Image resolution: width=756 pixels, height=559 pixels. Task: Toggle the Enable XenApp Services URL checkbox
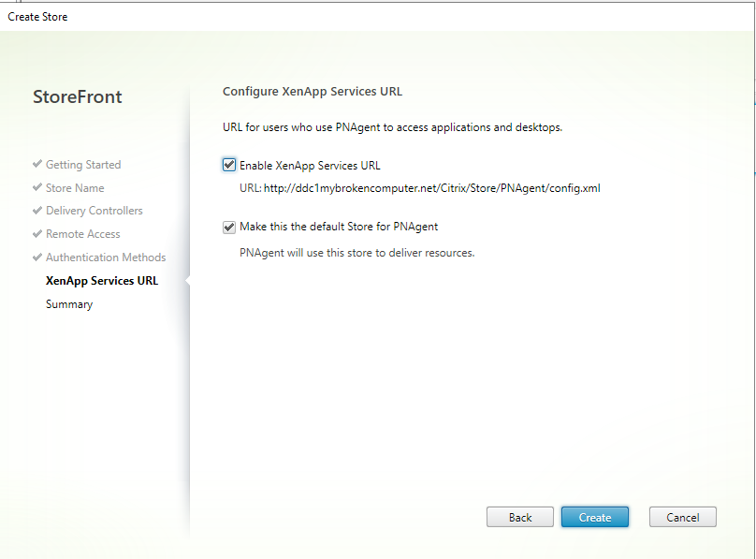229,166
